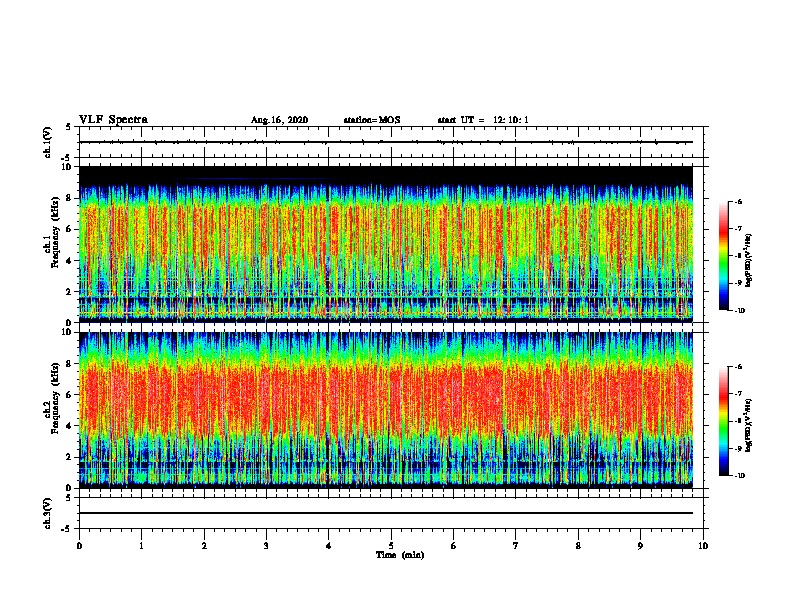Click the ch.1 voltage waveform trace
The height and width of the screenshot is (612, 792).
(386, 142)
